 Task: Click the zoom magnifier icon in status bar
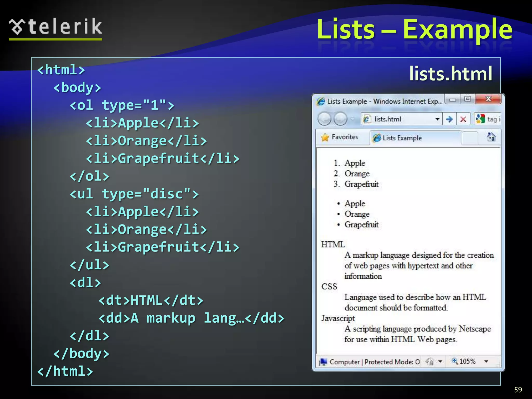click(455, 361)
